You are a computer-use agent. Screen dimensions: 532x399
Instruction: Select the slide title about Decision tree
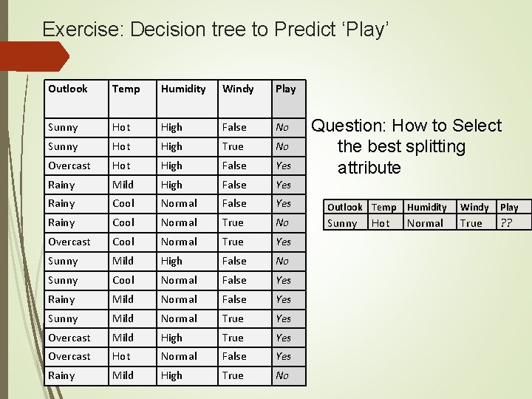click(x=216, y=29)
